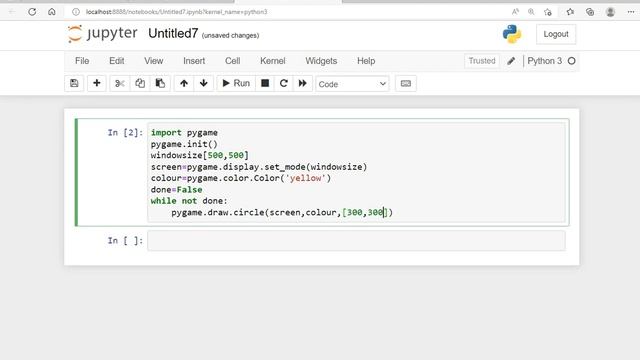The image size is (640, 360).
Task: Open the zoom icon in address bar
Action: (531, 12)
